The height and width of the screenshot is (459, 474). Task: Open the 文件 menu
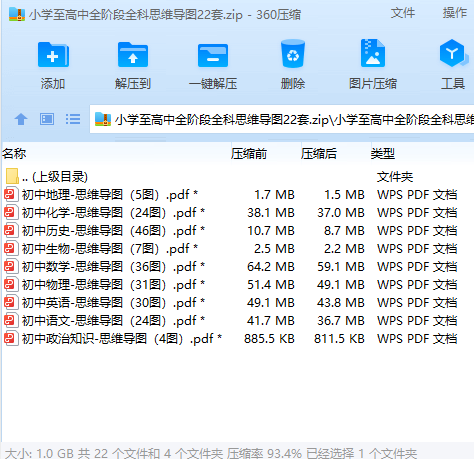click(x=403, y=13)
